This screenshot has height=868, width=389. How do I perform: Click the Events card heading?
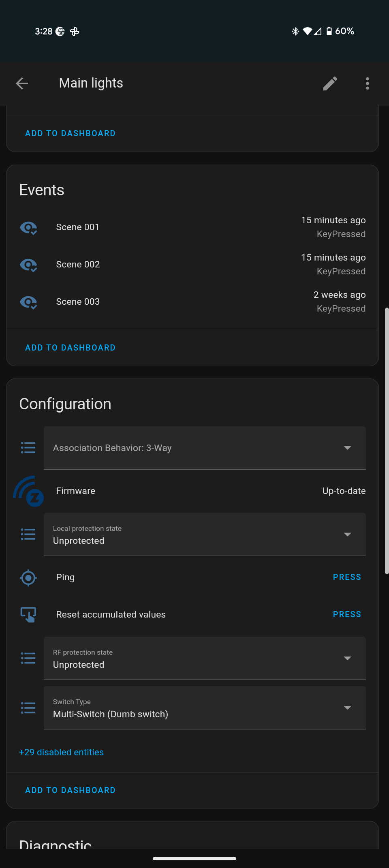click(42, 190)
